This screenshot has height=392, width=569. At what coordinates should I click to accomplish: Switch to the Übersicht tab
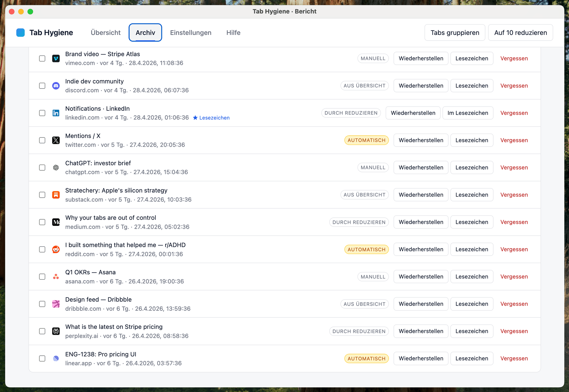(106, 33)
